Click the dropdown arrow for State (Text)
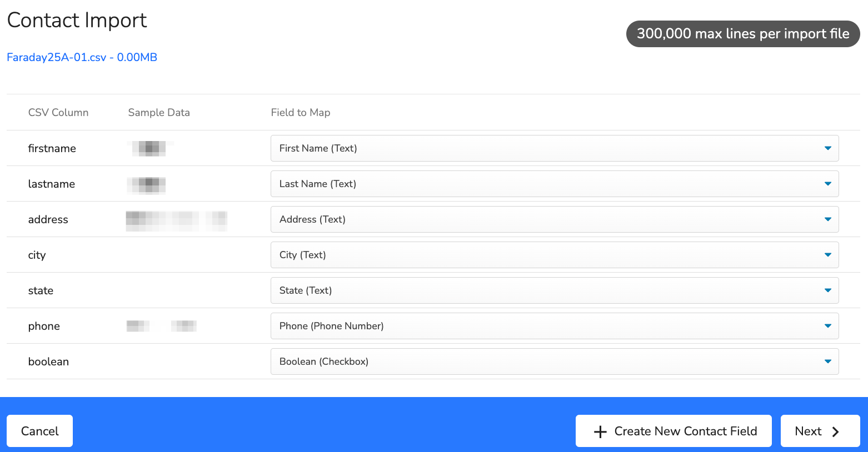868x452 pixels. pos(828,290)
